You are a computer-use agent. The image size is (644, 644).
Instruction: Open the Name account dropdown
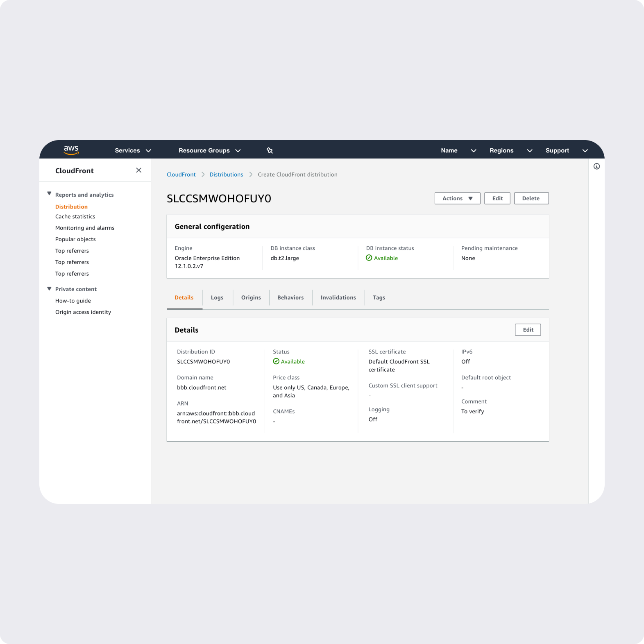coord(458,150)
